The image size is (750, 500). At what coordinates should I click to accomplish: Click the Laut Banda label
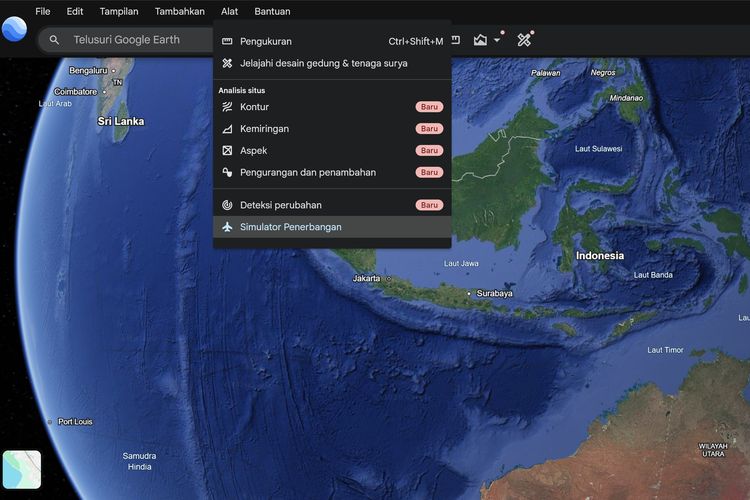point(653,275)
